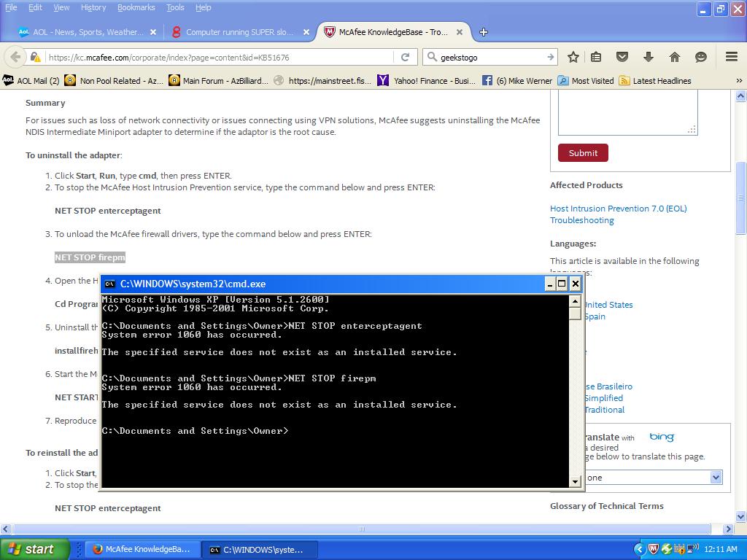The image size is (747, 560).
Task: Close the Computer running SUPER slow tab
Action: click(306, 32)
